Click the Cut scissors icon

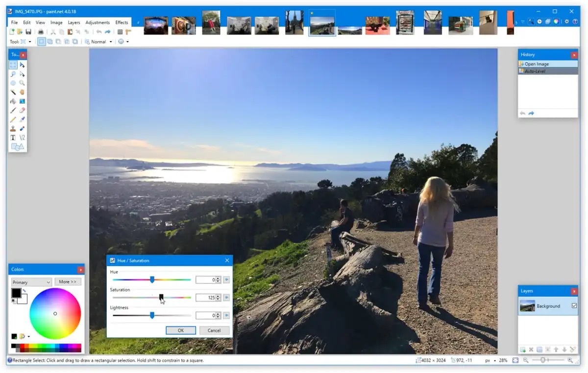click(53, 32)
